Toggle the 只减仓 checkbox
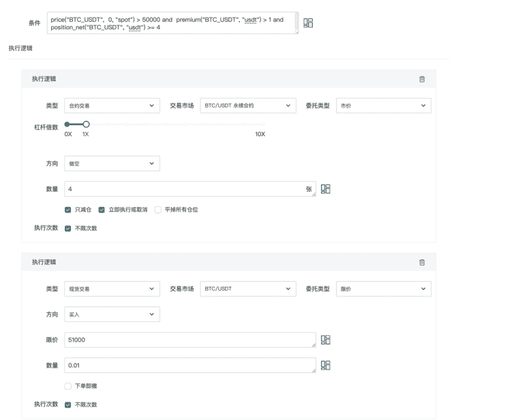This screenshot has width=505, height=420. tap(68, 210)
